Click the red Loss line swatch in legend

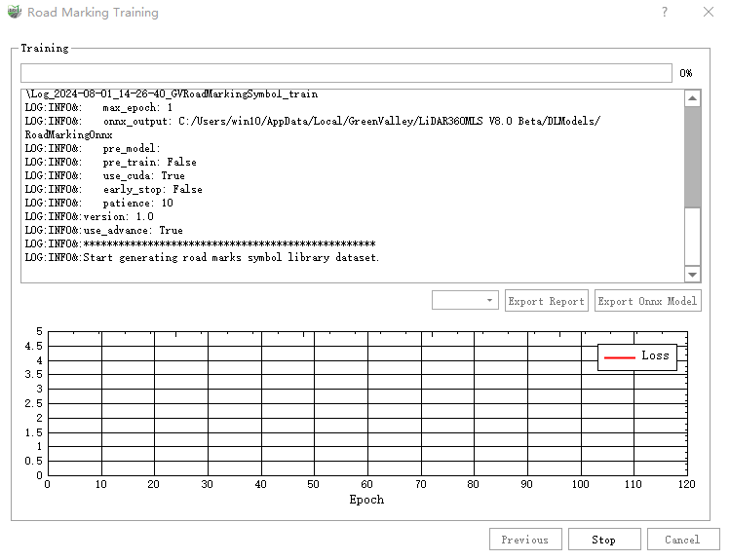(619, 357)
